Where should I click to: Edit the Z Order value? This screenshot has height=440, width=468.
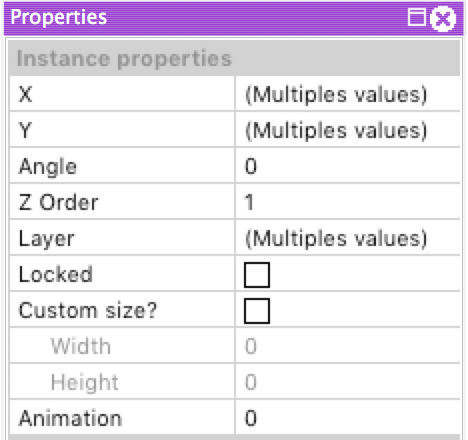click(x=348, y=202)
